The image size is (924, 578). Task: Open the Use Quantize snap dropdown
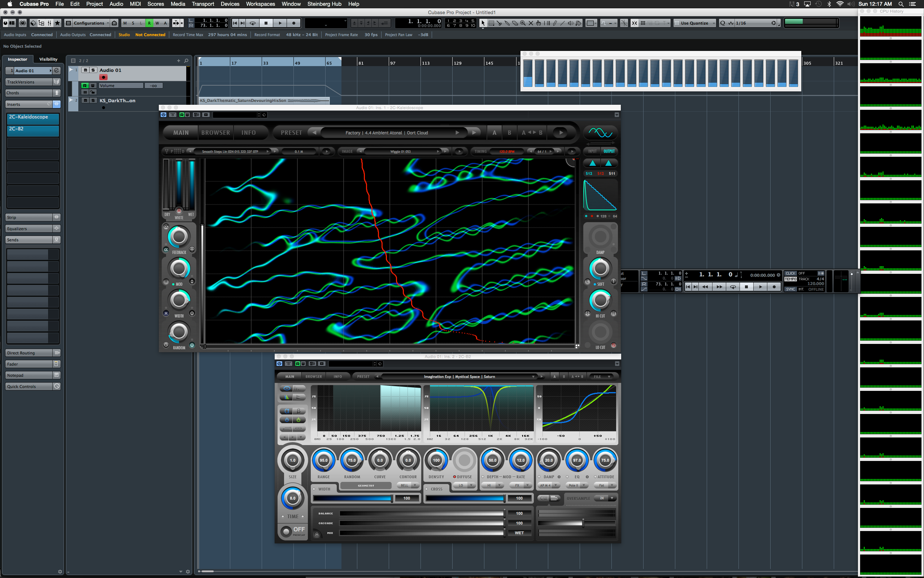pos(694,23)
